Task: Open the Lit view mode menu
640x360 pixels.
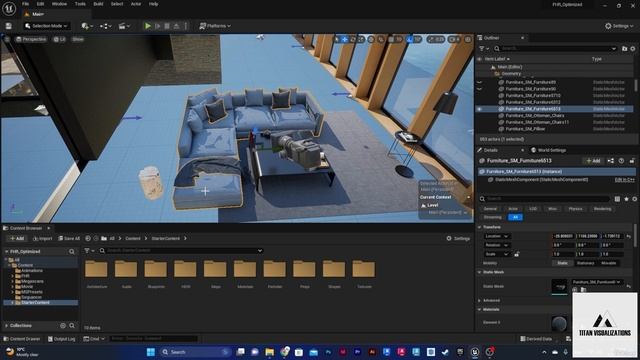Action: pos(60,39)
